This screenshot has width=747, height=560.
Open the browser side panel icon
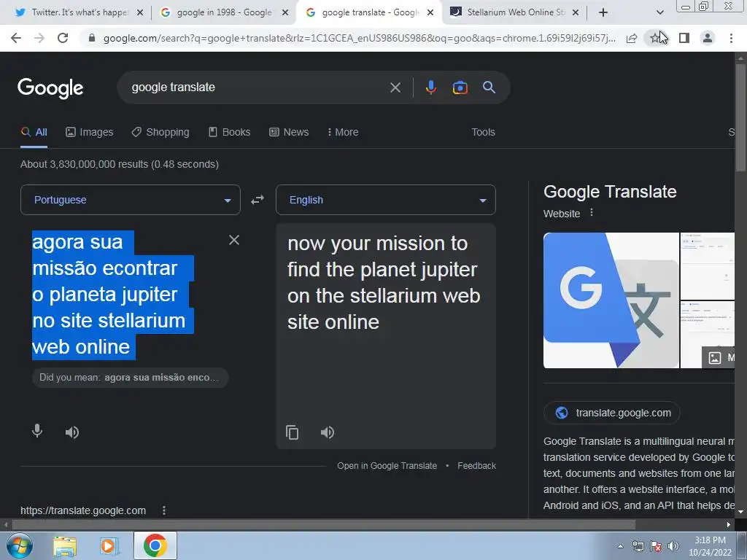coord(684,38)
